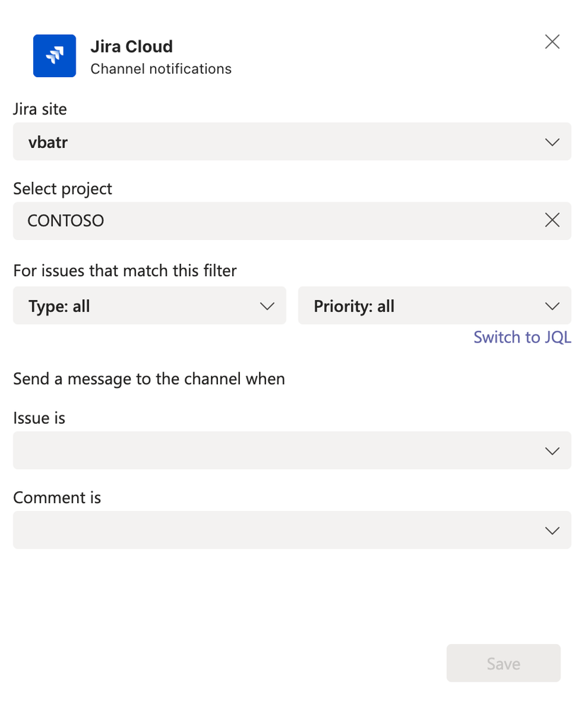Expand the Priority: all filter dropdown
Viewport: 588px width, 707px height.
point(434,306)
